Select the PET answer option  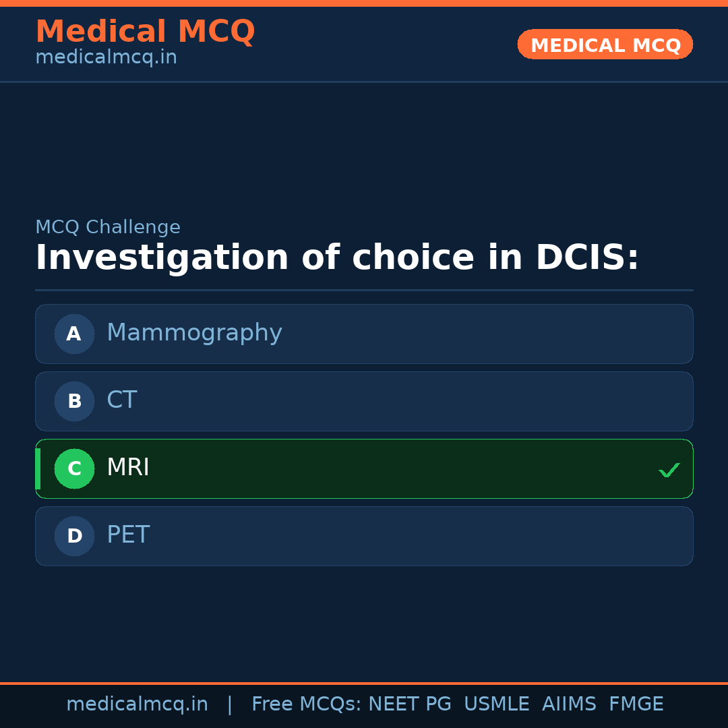[364, 536]
